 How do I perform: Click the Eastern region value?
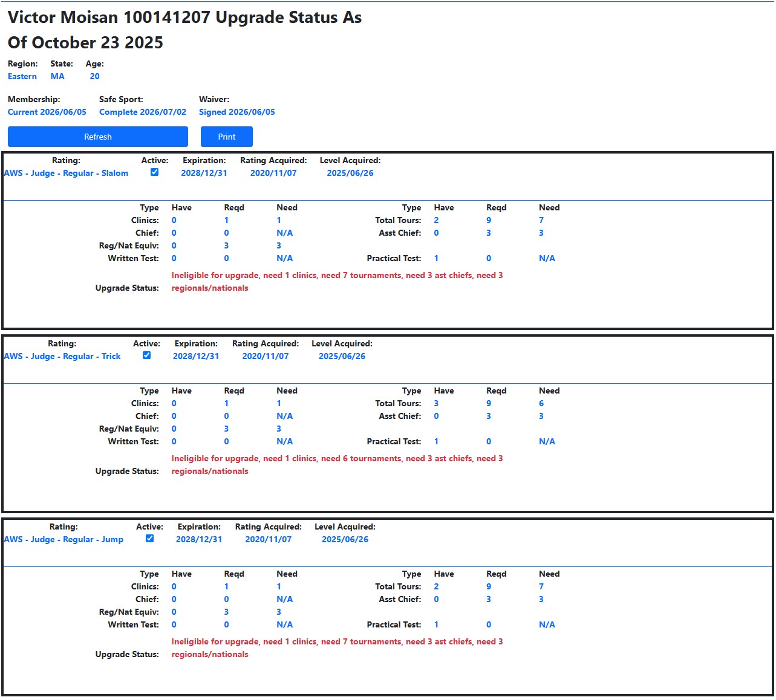tap(22, 76)
